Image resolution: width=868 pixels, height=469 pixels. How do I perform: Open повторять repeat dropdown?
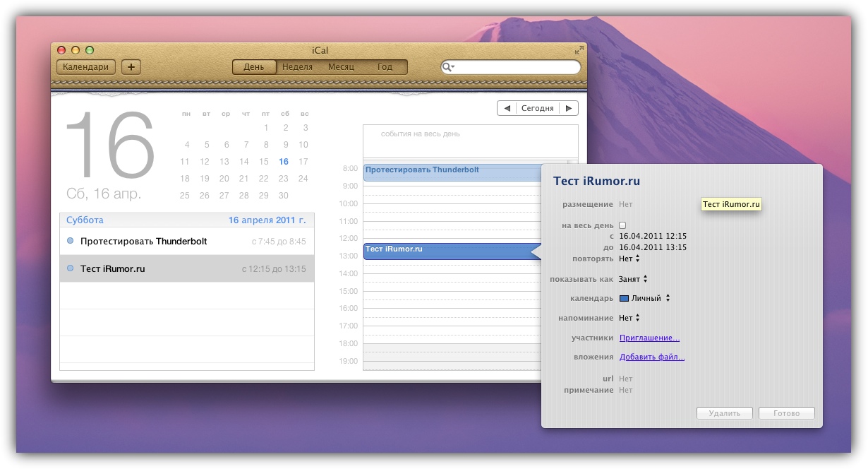click(x=629, y=259)
